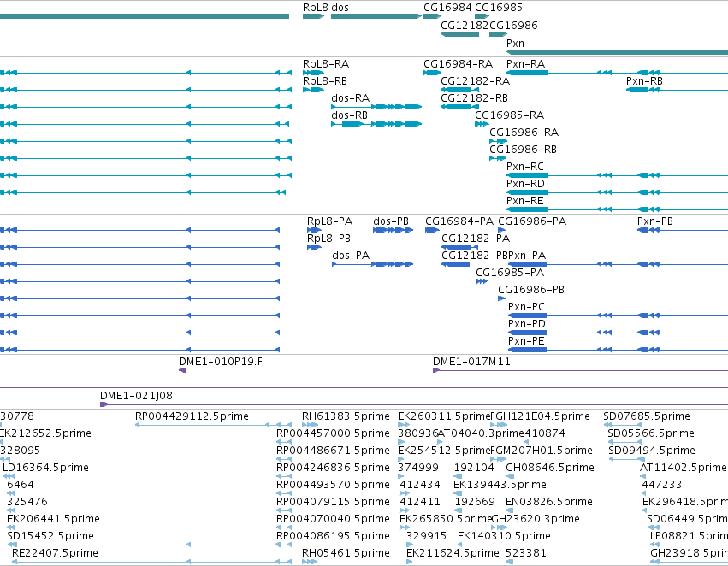
Task: Open the CG16984 gene label
Action: coord(447,8)
